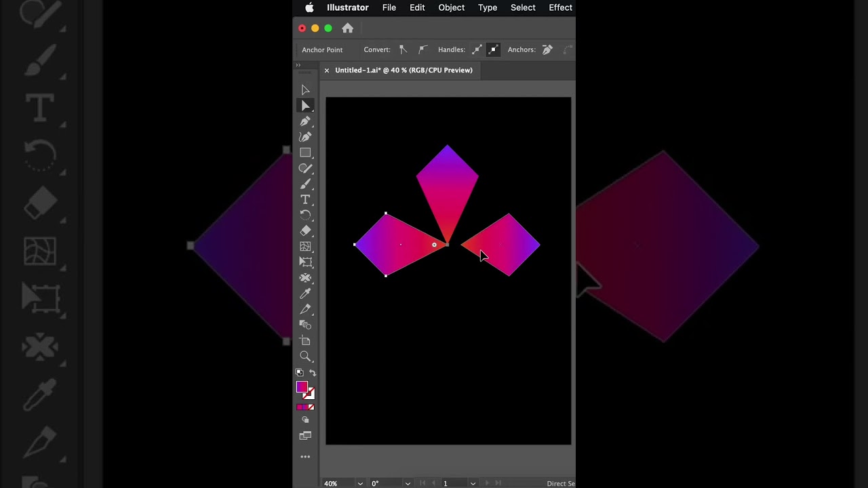This screenshot has width=868, height=488.
Task: Click the rotation 0° field
Action: (385, 483)
